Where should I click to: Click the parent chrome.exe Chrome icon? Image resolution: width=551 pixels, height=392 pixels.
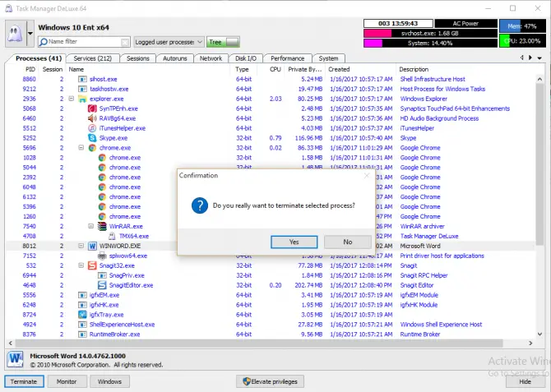point(92,148)
